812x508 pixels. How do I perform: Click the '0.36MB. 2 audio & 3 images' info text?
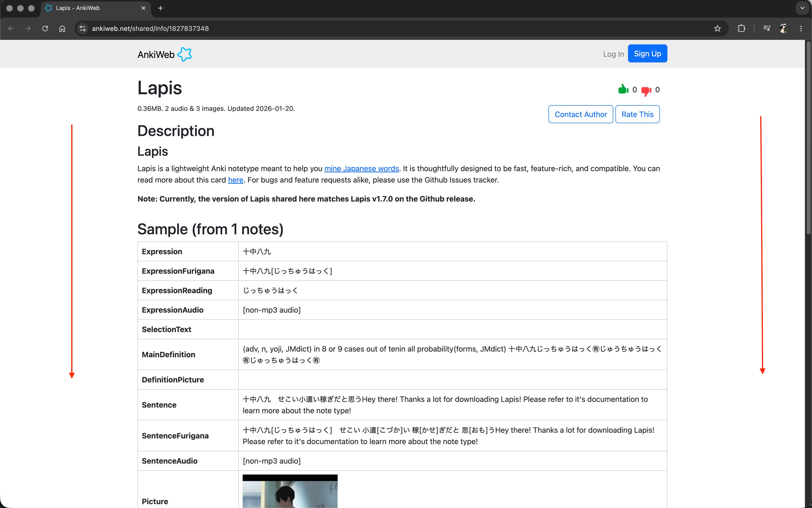click(216, 108)
